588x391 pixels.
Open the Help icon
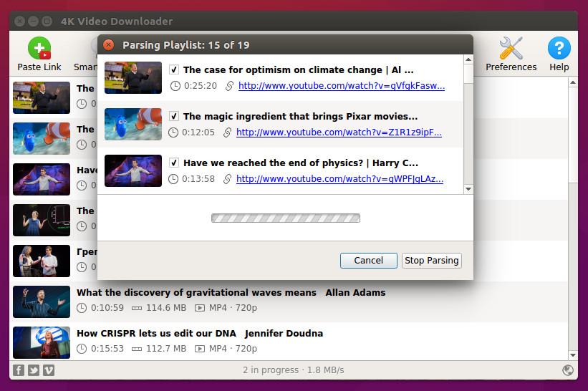559,49
